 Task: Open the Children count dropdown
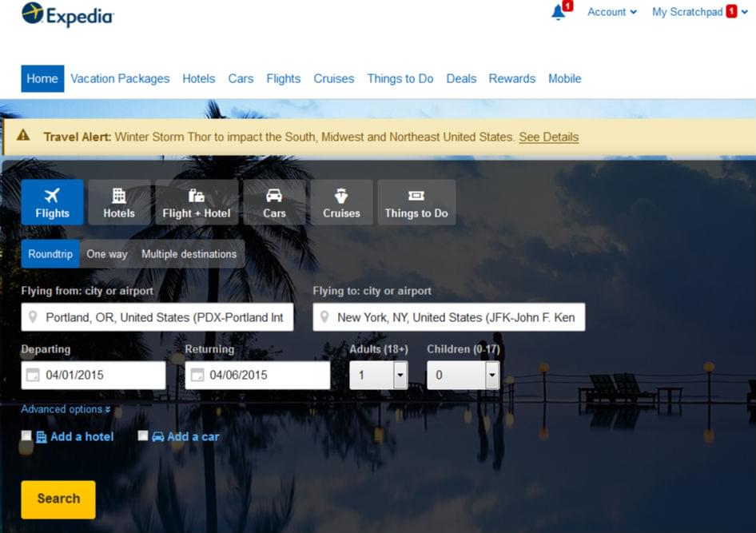click(464, 375)
